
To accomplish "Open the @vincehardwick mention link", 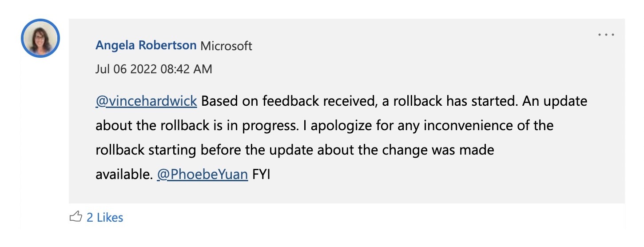I will [x=146, y=101].
